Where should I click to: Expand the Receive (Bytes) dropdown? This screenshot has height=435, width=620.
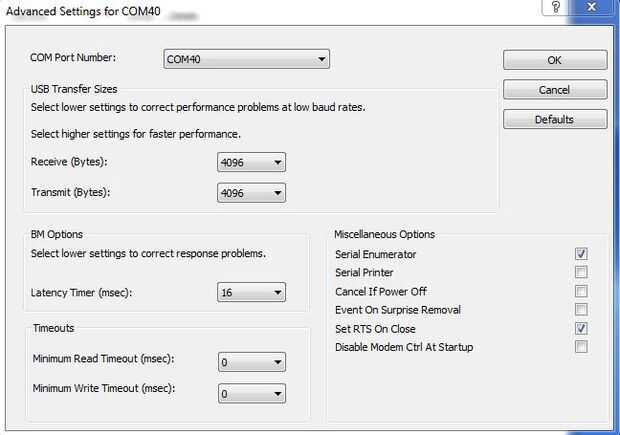tap(251, 162)
